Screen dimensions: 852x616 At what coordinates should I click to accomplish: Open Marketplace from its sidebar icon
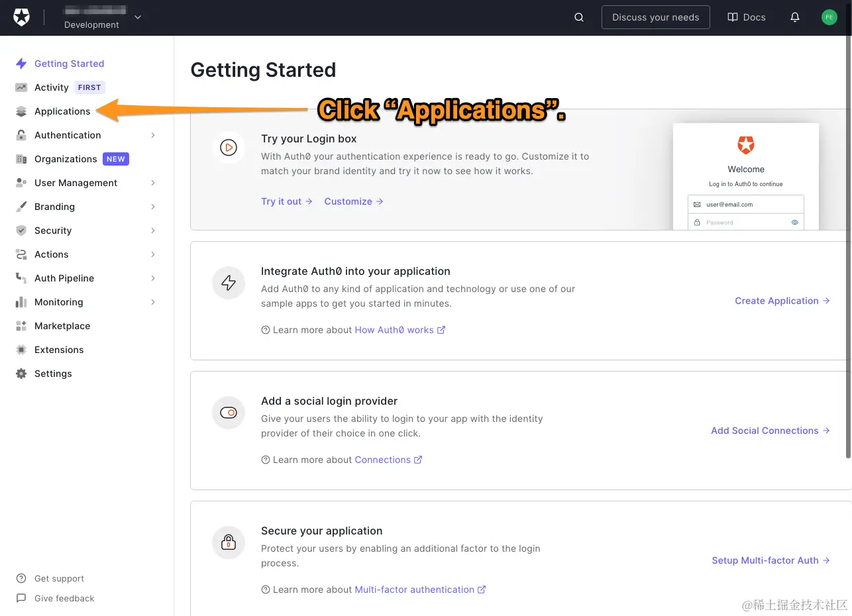[21, 326]
